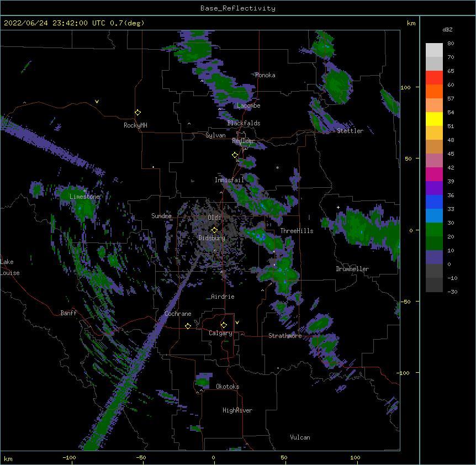
Task: Select the Vulcan label
Action: 300,437
